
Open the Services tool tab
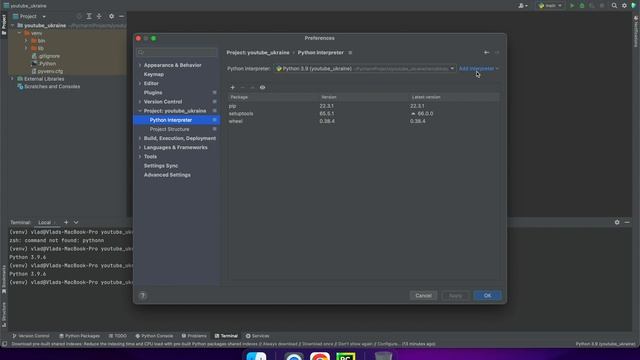click(258, 336)
